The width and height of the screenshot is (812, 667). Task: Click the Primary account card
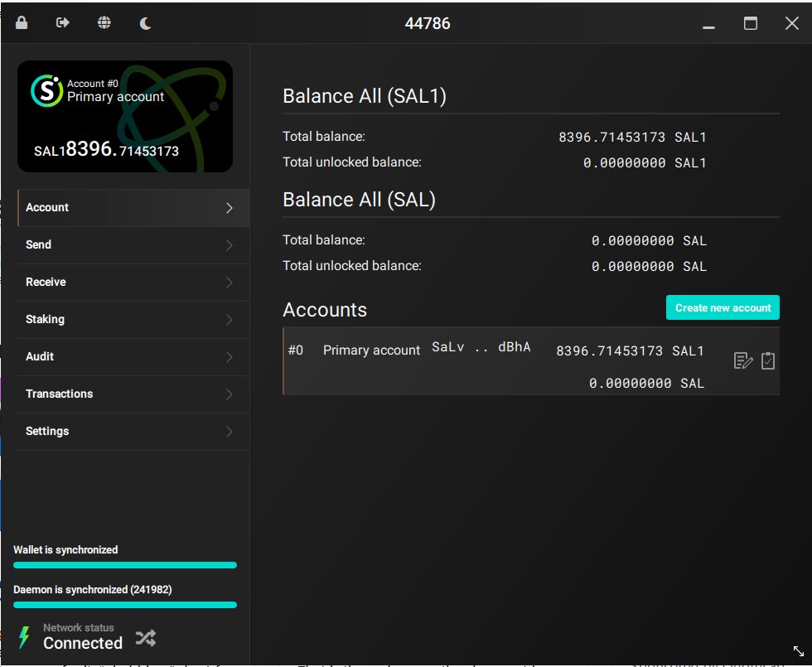coord(125,117)
